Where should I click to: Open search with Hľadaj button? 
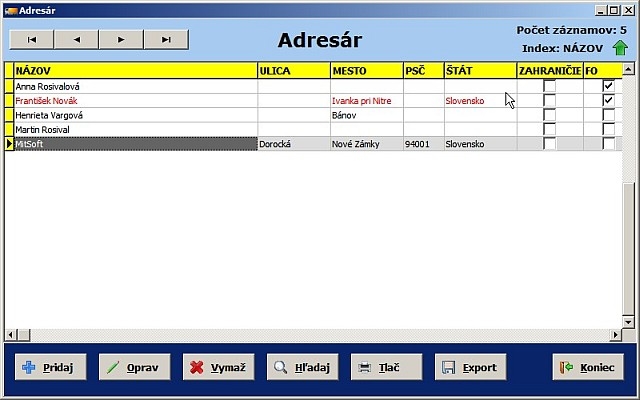(x=302, y=367)
